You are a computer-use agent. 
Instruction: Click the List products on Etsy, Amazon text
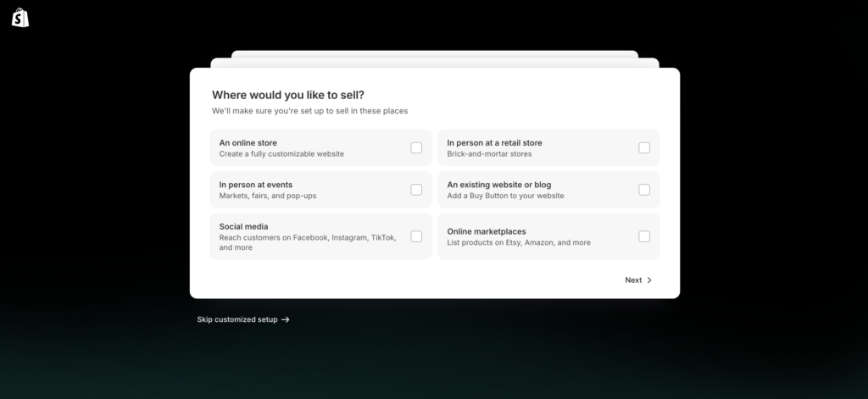click(x=519, y=242)
